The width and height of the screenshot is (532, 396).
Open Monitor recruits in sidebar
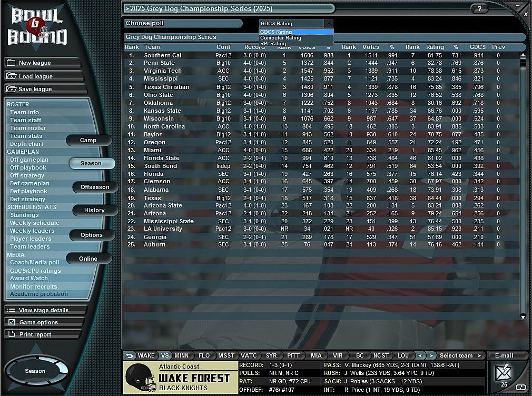[33, 286]
